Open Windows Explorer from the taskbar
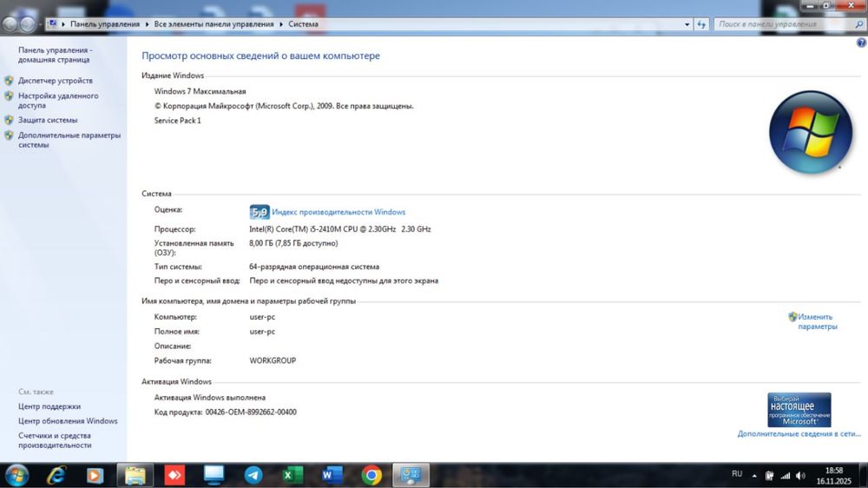 tap(135, 475)
